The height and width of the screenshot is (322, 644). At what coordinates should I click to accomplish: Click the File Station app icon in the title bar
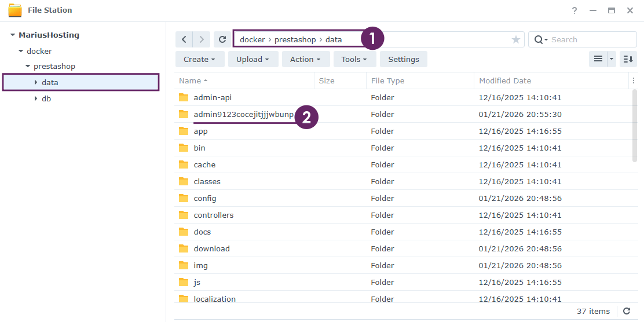pyautogui.click(x=15, y=10)
